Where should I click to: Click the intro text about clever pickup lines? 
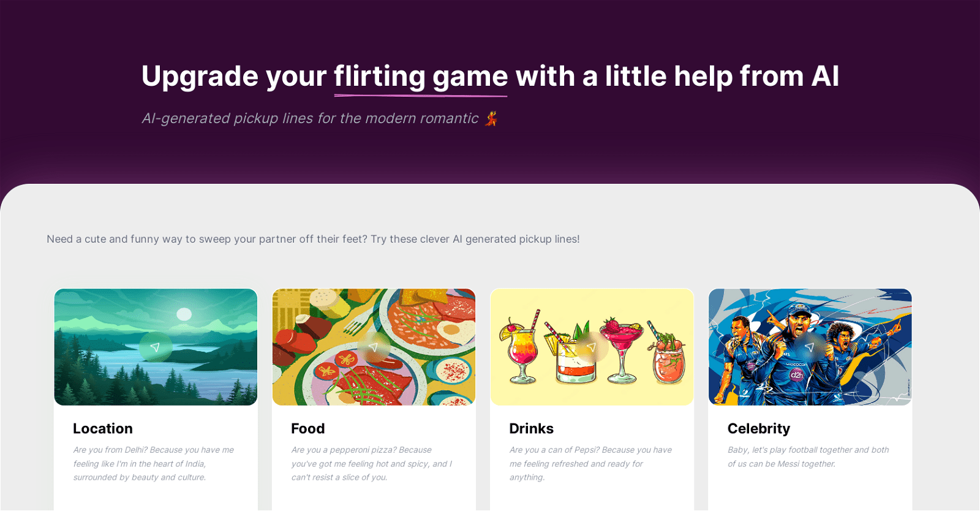[313, 239]
